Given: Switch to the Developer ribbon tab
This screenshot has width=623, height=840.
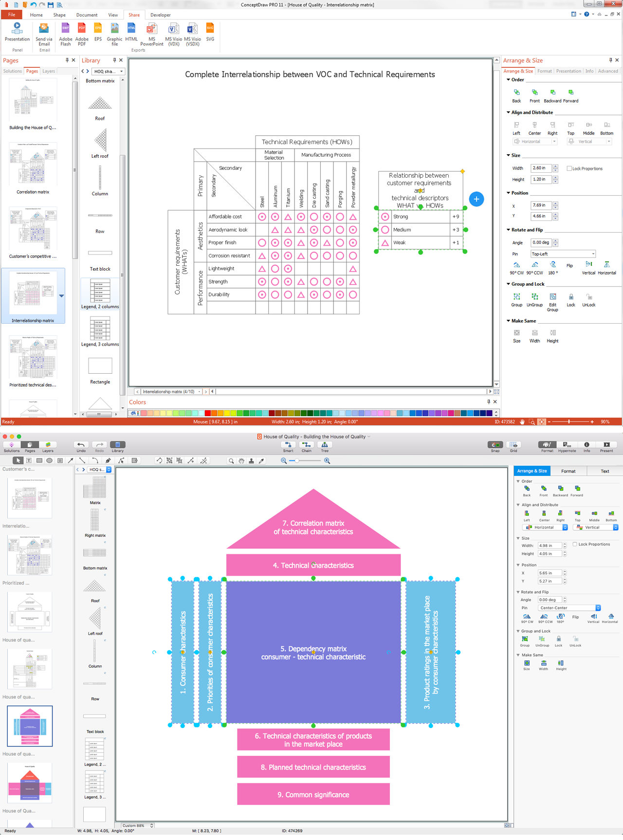Looking at the screenshot, I should pyautogui.click(x=161, y=15).
